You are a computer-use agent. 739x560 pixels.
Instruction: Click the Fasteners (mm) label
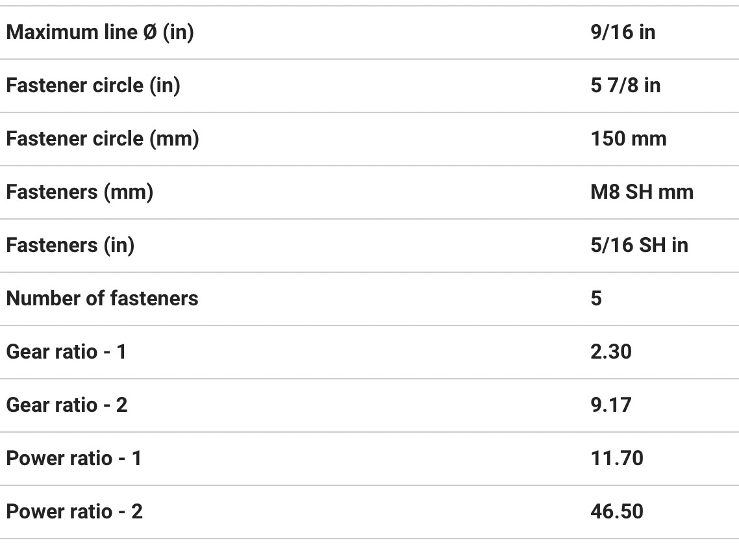80,192
